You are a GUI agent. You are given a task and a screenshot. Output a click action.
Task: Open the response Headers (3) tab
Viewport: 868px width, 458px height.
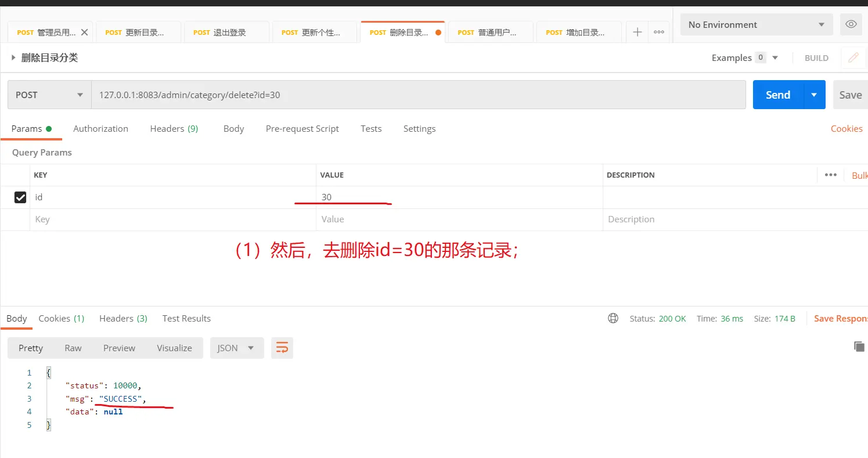click(123, 318)
